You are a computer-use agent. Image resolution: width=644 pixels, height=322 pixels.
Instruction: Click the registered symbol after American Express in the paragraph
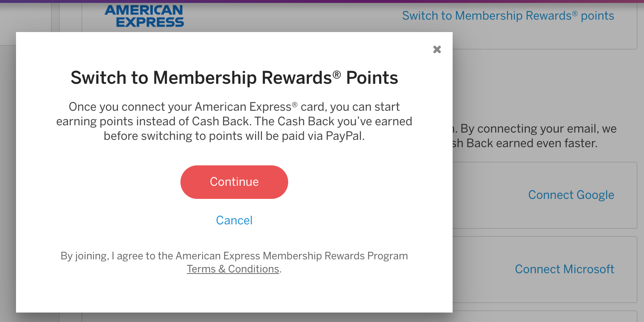tap(295, 105)
